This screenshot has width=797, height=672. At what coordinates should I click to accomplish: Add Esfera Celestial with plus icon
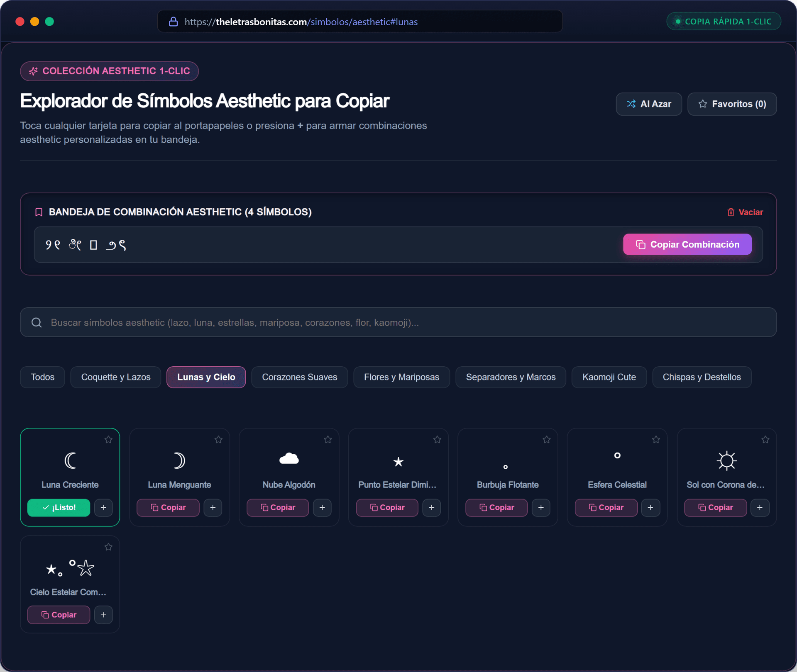(650, 508)
